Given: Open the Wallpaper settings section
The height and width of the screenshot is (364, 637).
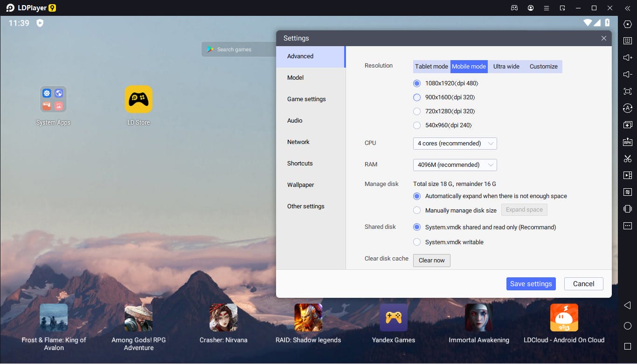Looking at the screenshot, I should point(311,185).
